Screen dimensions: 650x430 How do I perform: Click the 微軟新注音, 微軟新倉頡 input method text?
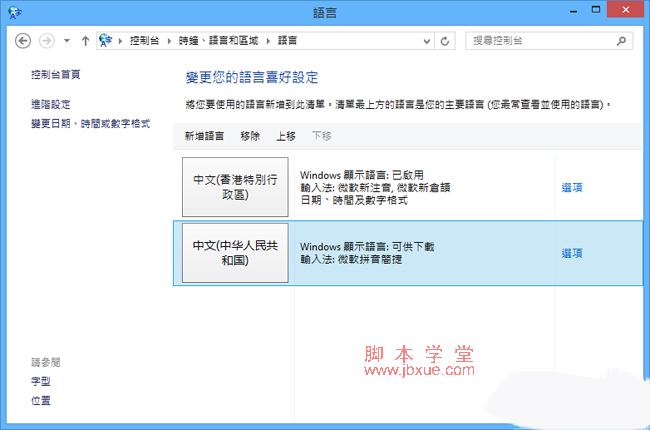coord(394,188)
